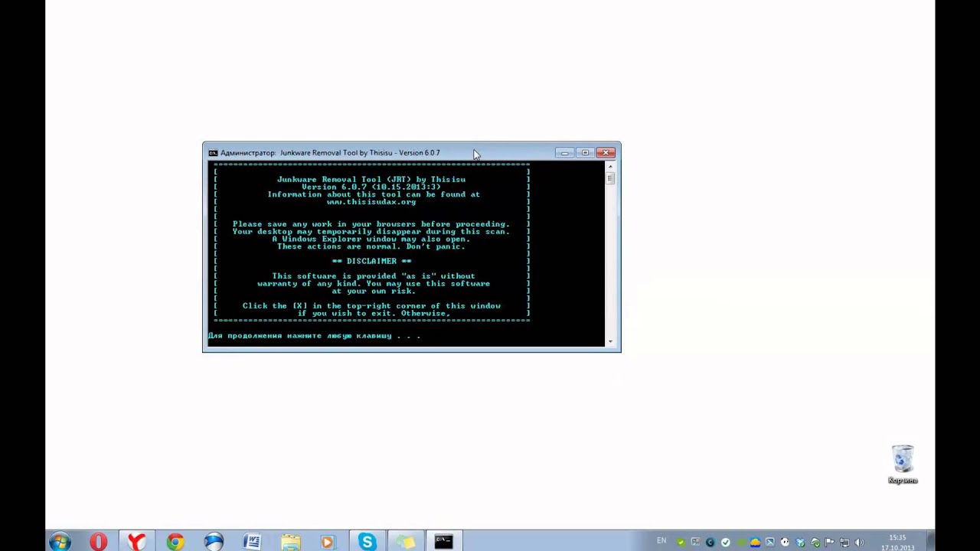Image resolution: width=980 pixels, height=551 pixels.
Task: Open the media player taskbar icon
Action: pyautogui.click(x=328, y=542)
